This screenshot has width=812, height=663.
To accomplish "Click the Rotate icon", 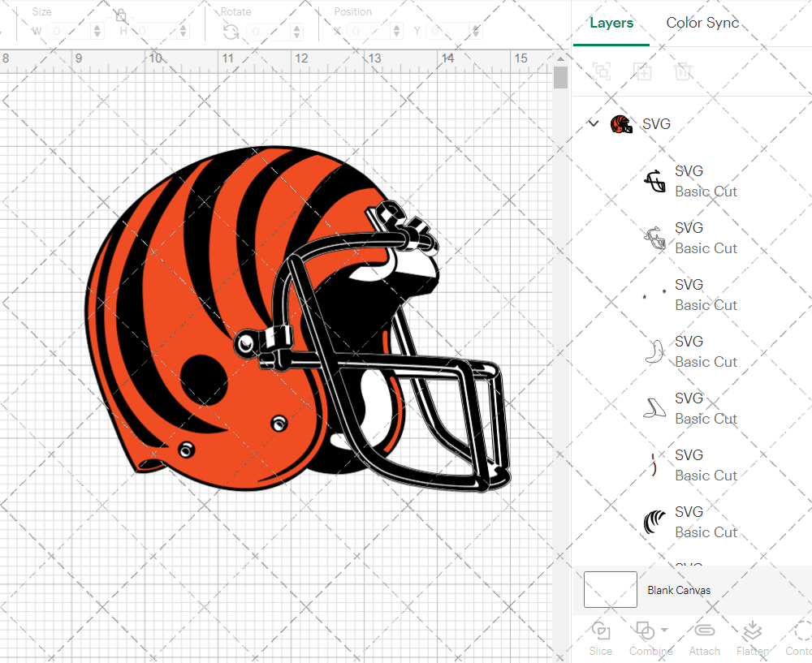I will 231,32.
